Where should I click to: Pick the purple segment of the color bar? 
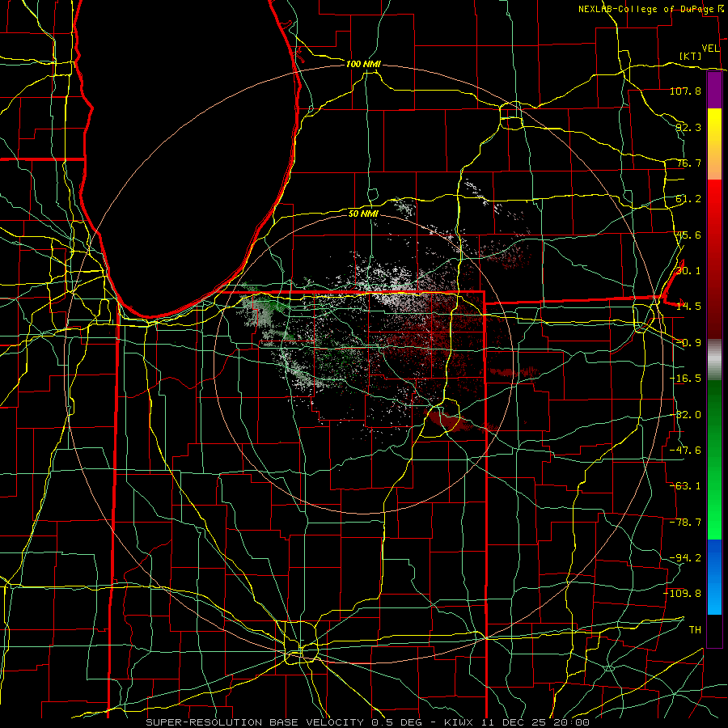click(714, 90)
